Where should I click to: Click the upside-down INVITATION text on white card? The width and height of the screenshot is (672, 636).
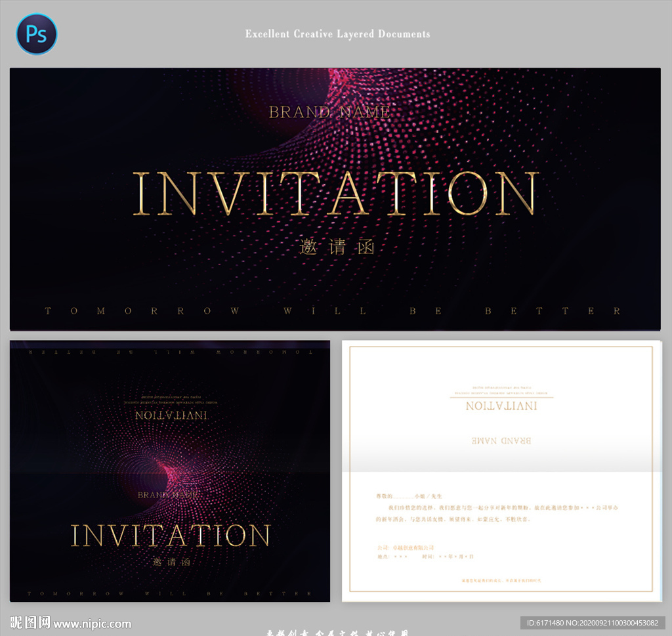501,406
